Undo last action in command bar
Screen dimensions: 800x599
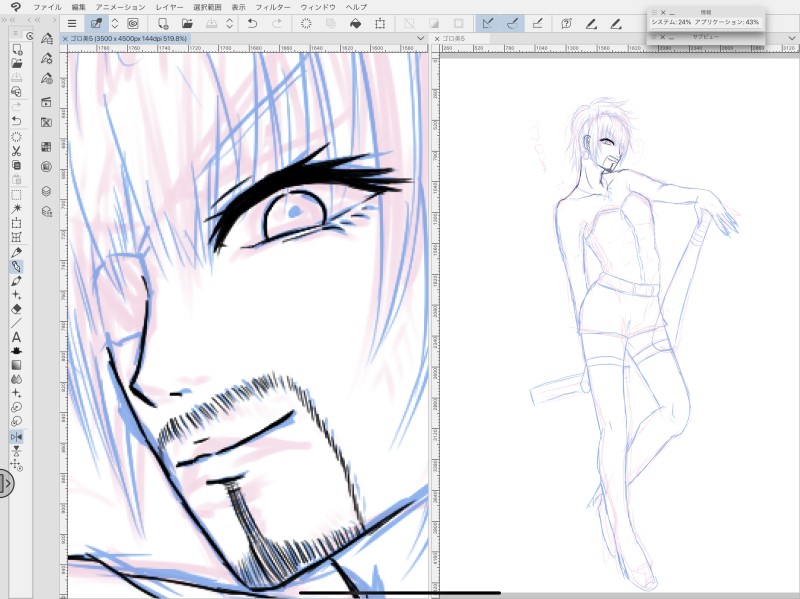point(252,23)
